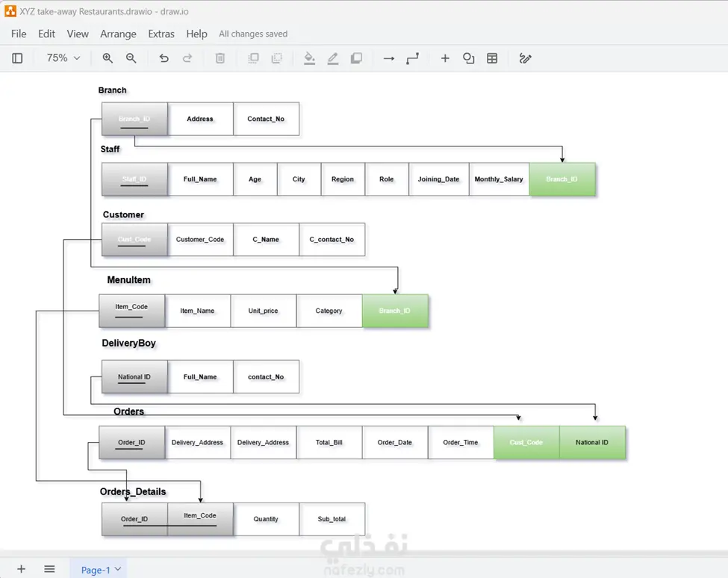This screenshot has width=728, height=578.
Task: Select the Category cell
Action: pyautogui.click(x=329, y=311)
